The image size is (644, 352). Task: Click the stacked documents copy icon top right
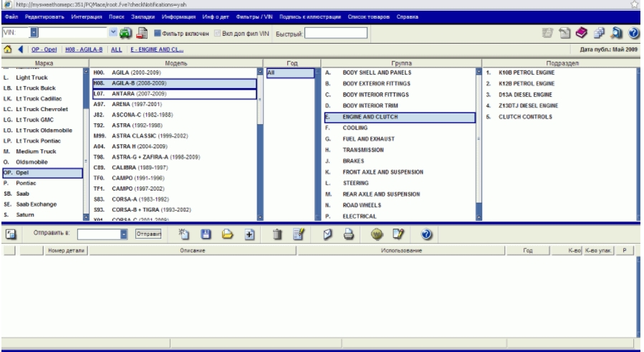tap(599, 32)
